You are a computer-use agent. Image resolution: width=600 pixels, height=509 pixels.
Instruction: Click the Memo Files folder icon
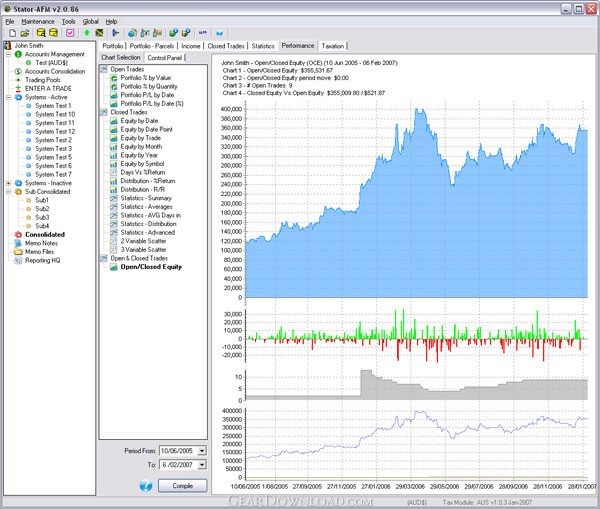point(18,252)
